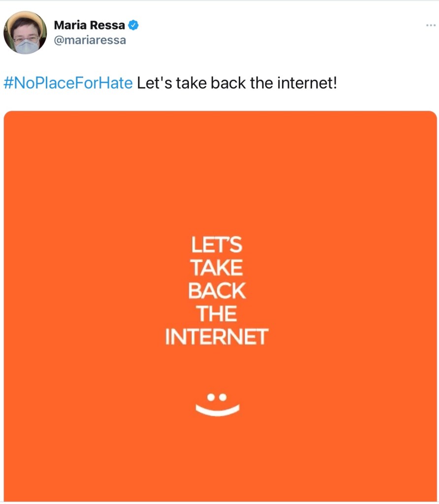Open Maria Ressa's profile avatar

point(25,32)
